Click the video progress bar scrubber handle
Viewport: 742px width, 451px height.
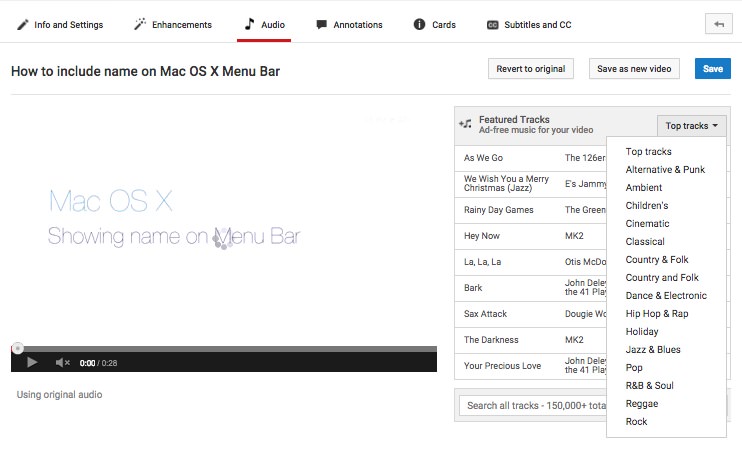(18, 348)
